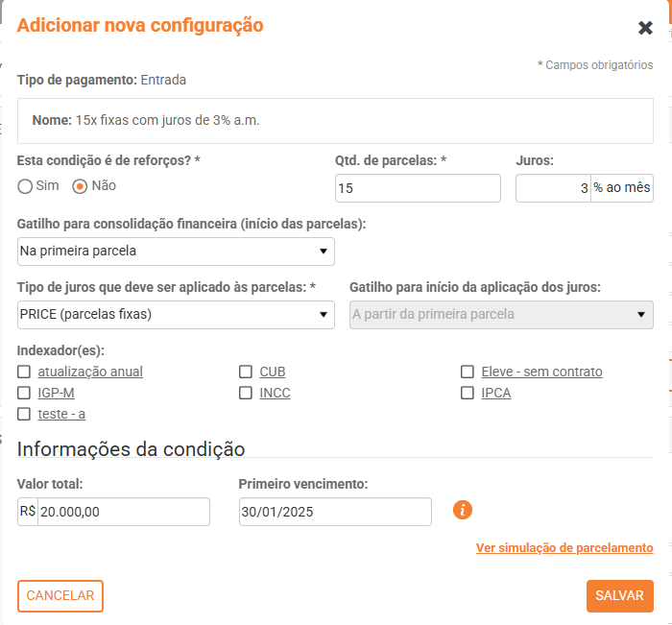This screenshot has height=625, width=672.
Task: Enable the CUB checkbox
Action: point(246,372)
